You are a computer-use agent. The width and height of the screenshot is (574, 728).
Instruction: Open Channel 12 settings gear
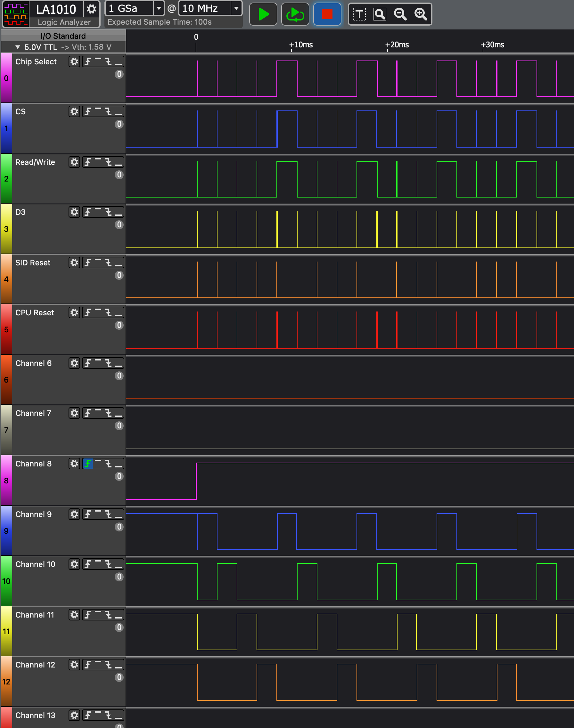74,665
